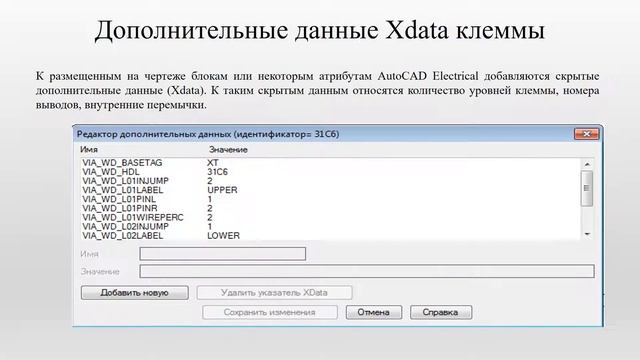Select the VIA_WD_HDL row

coord(331,172)
